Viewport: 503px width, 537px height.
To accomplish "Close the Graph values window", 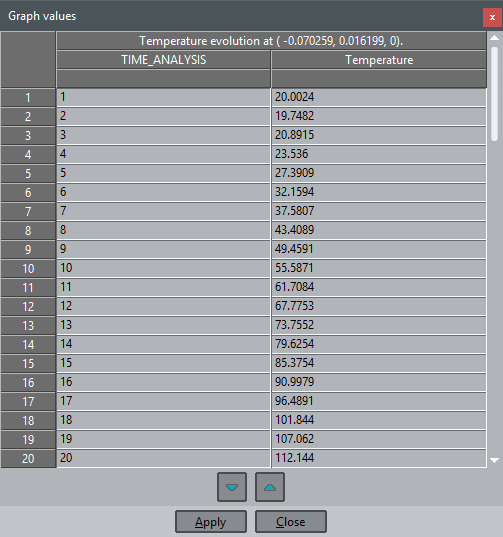I will (492, 17).
